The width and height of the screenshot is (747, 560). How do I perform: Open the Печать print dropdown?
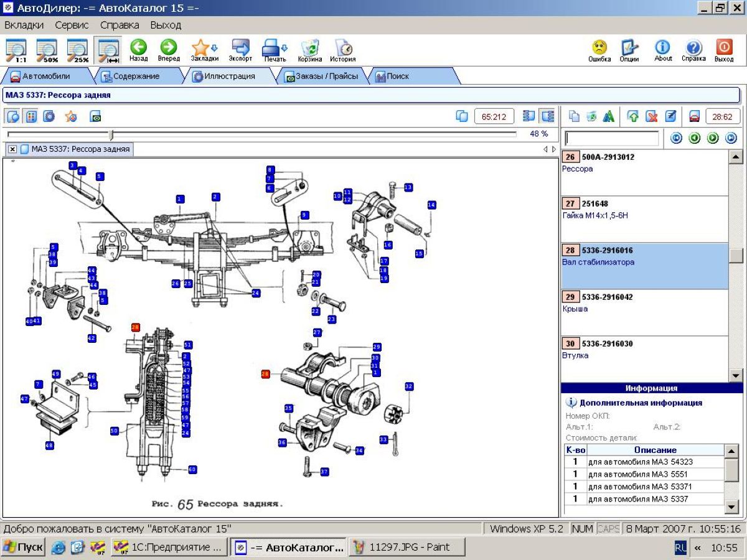pyautogui.click(x=275, y=50)
